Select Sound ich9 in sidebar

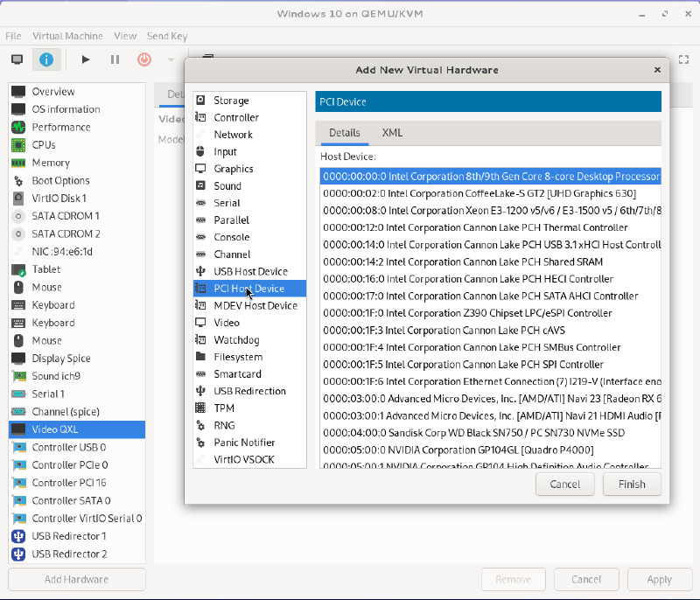point(77,376)
